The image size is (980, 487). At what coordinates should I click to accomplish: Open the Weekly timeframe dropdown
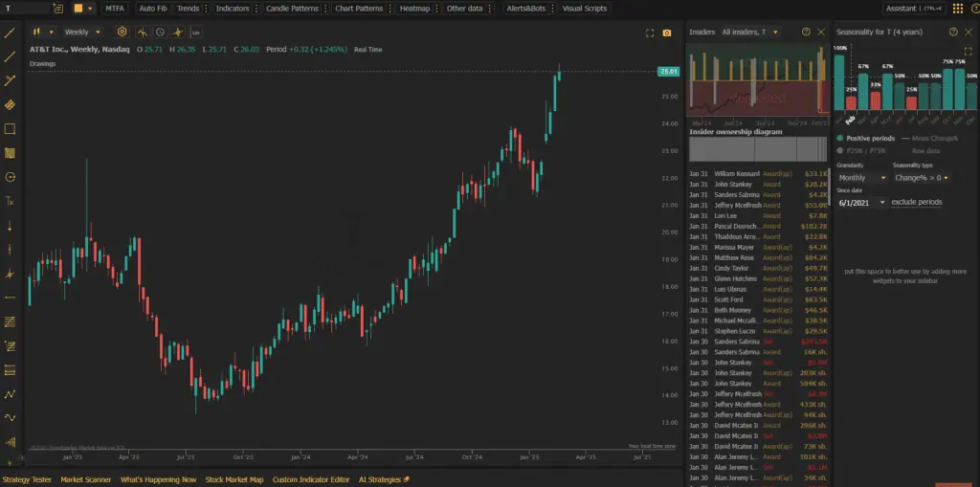(x=82, y=32)
